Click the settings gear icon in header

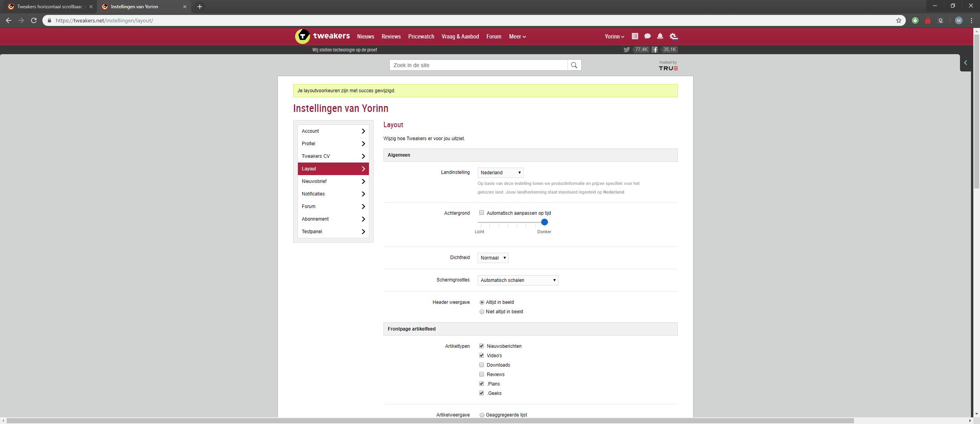point(673,36)
